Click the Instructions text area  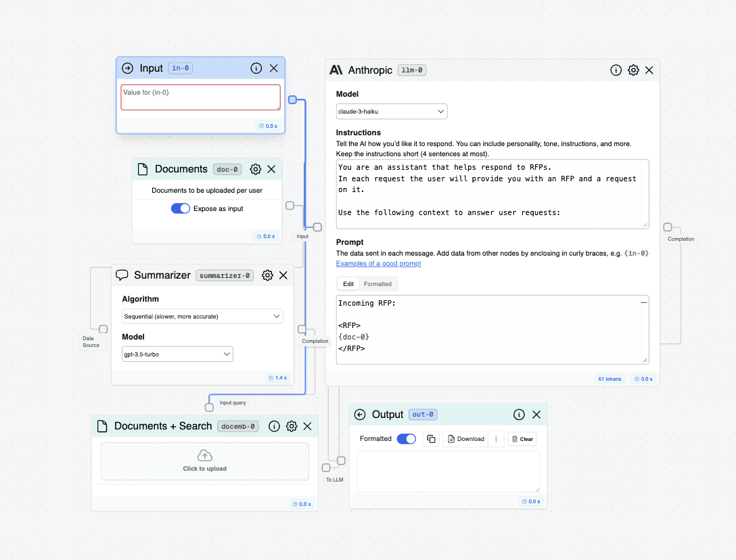[x=492, y=194]
